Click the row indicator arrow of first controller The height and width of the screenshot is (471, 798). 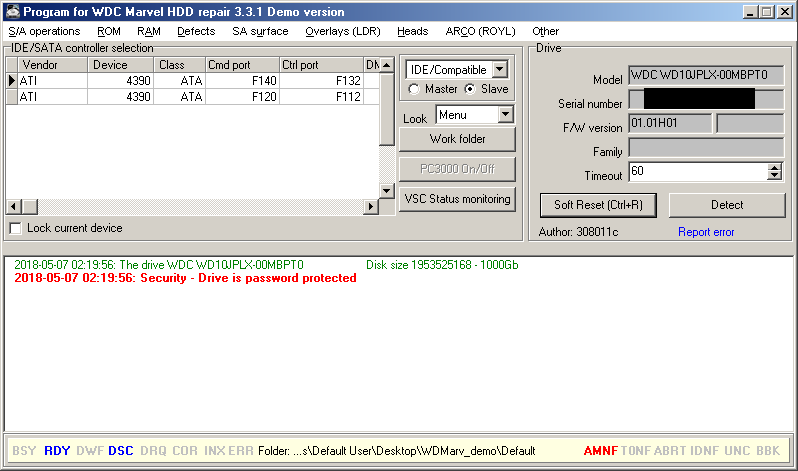click(12, 81)
